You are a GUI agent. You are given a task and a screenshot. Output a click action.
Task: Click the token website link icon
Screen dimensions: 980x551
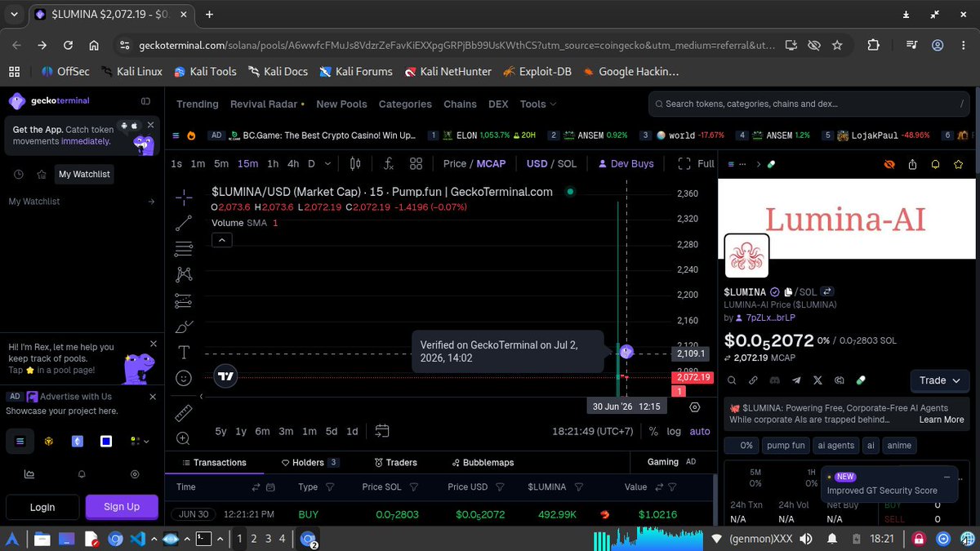tap(753, 380)
